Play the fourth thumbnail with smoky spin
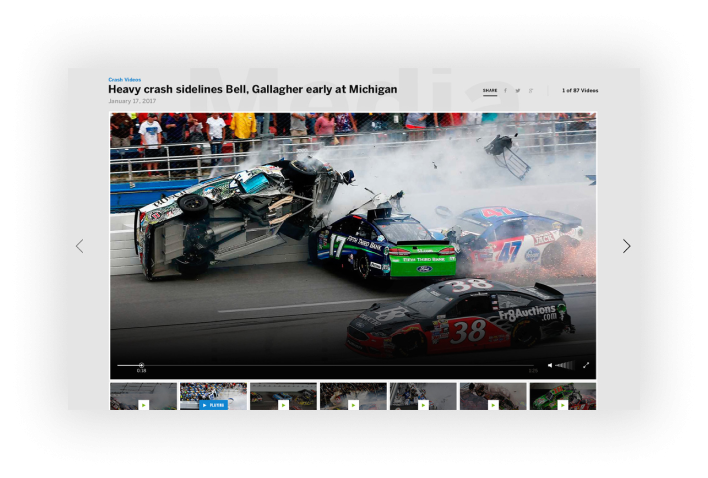Image resolution: width=708 pixels, height=478 pixels. coord(354,396)
